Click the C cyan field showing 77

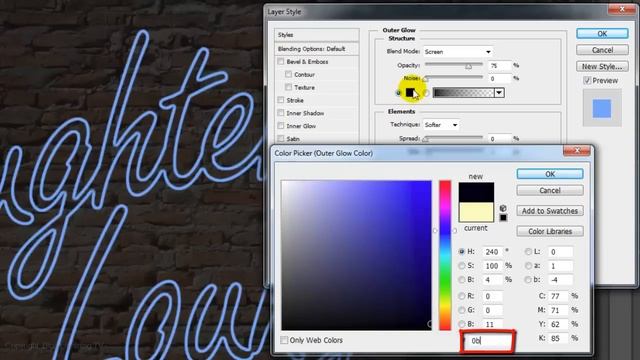[x=558, y=296]
